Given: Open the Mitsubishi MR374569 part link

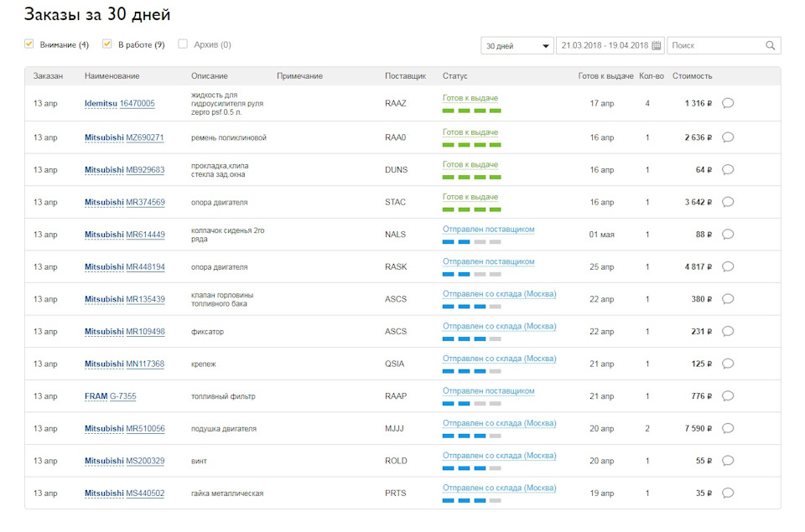Looking at the screenshot, I should click(x=125, y=202).
